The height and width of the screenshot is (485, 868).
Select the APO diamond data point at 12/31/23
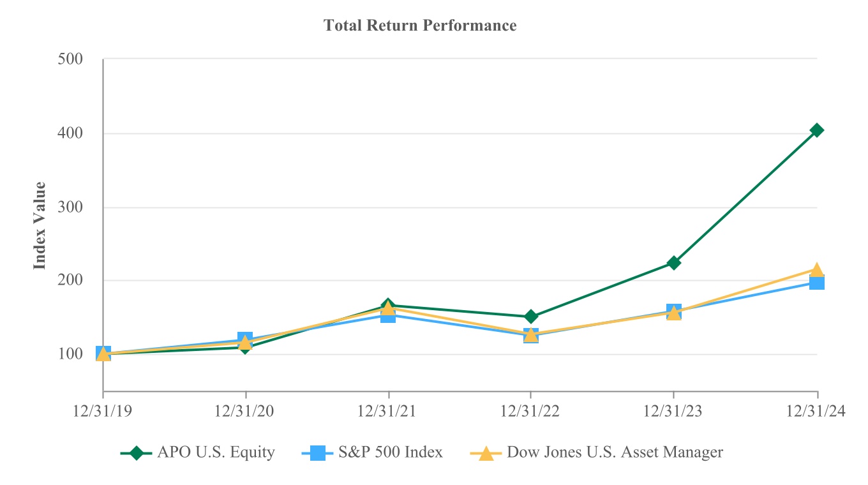[x=673, y=263]
